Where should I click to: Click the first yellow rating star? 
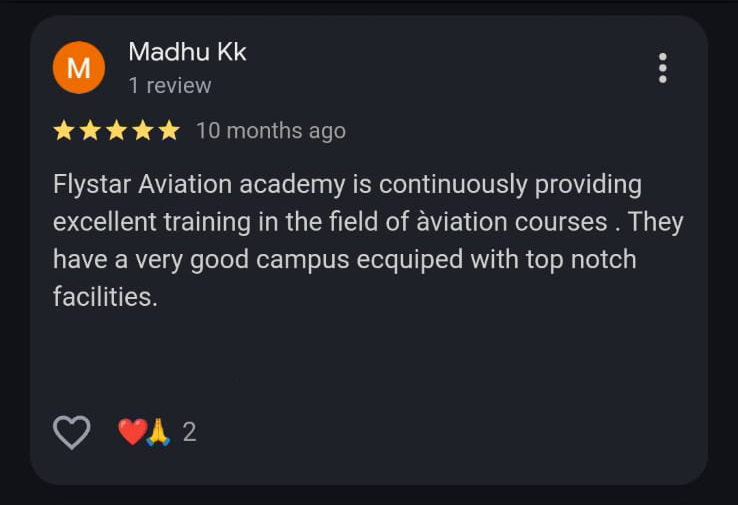pyautogui.click(x=64, y=131)
